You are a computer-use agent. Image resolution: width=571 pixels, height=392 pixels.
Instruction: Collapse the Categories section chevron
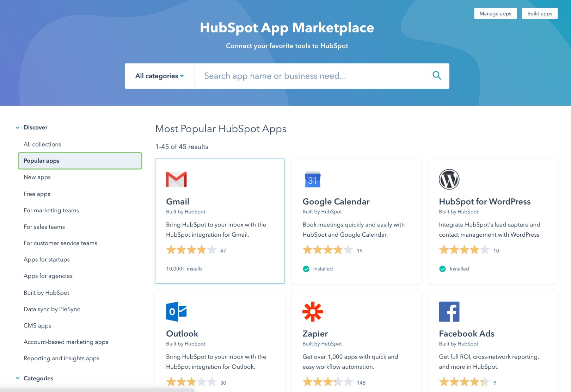[x=18, y=378]
